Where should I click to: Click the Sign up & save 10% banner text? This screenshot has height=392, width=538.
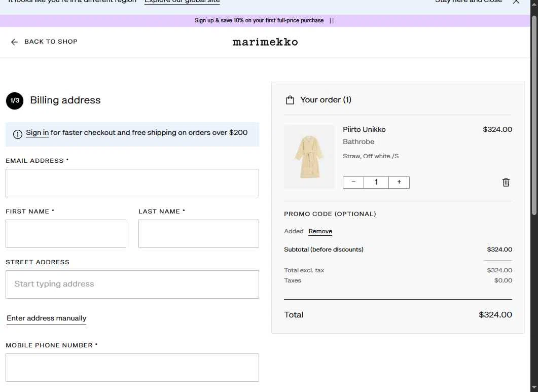tap(259, 21)
